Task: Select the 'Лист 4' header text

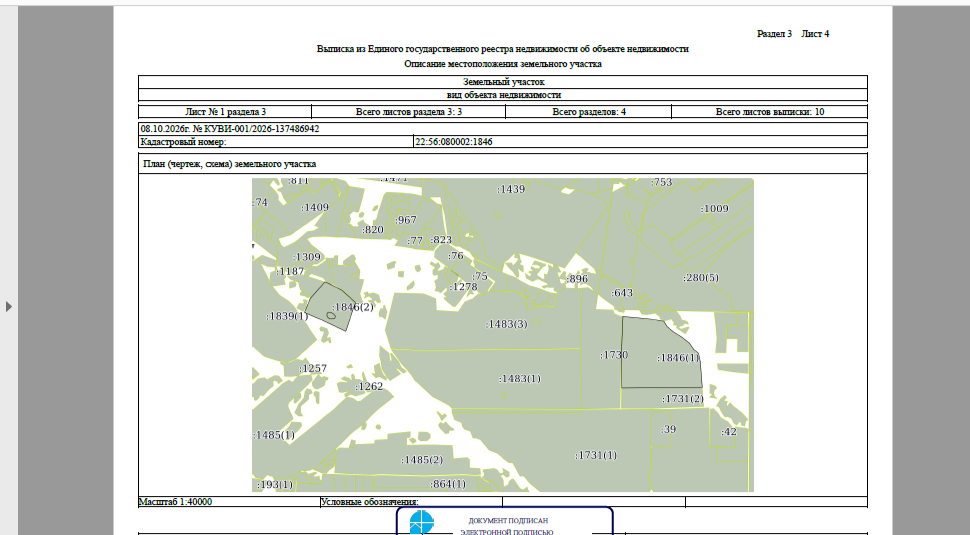Action: [x=815, y=34]
